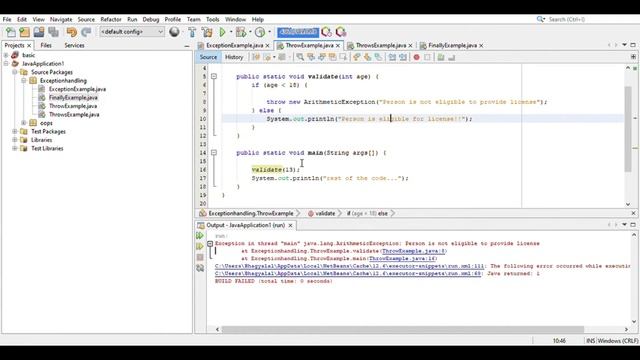Click the blue memory usage bar
The width and height of the screenshot is (640, 360).
point(298,32)
